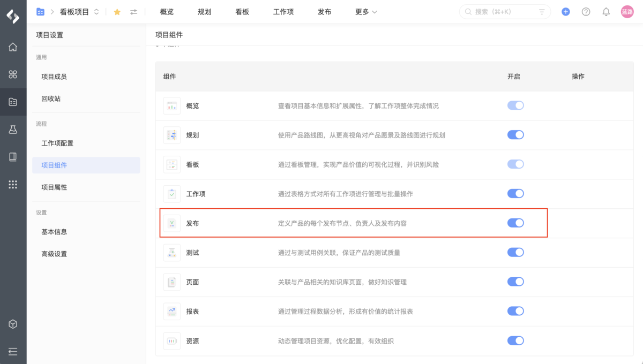The height and width of the screenshot is (364, 643).
Task: Click the home icon in the sidebar
Action: pos(13,47)
